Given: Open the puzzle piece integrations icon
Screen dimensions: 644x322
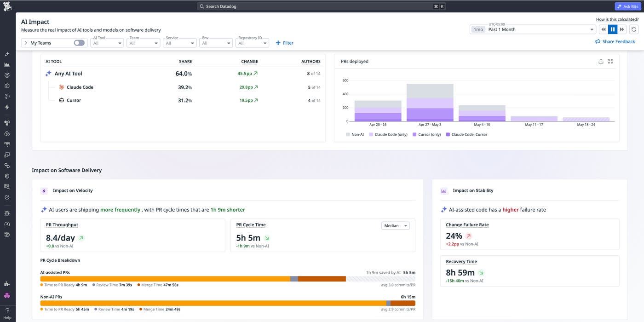Looking at the screenshot, I should coord(7,284).
